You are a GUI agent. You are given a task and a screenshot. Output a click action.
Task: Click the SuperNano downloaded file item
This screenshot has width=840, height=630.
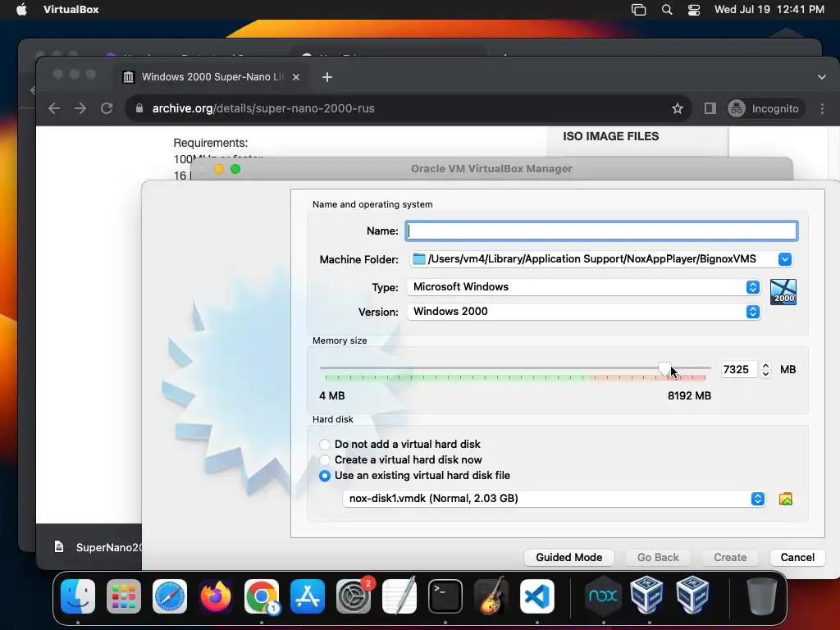pos(98,547)
